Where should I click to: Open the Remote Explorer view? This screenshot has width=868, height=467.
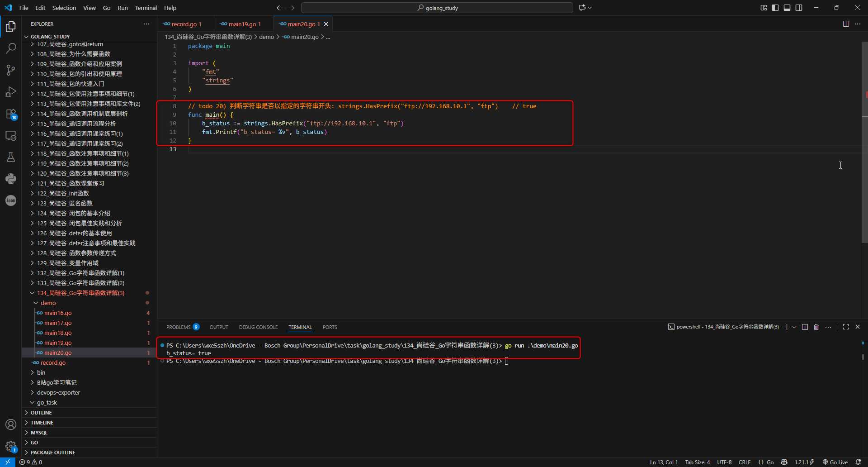(x=11, y=135)
